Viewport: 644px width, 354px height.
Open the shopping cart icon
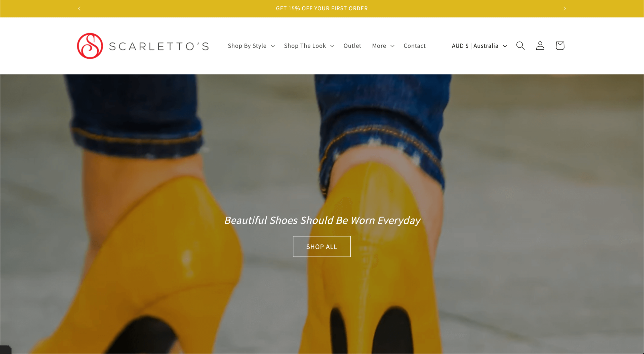560,46
